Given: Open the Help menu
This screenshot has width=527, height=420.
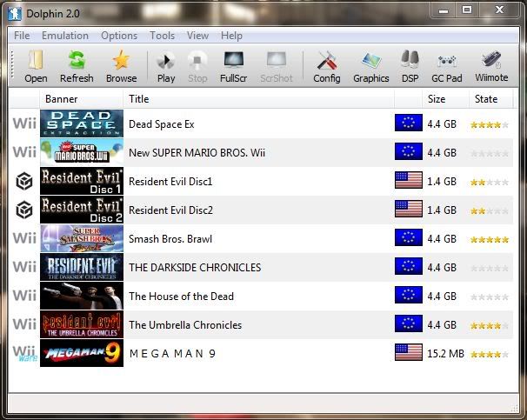Looking at the screenshot, I should pyautogui.click(x=231, y=36).
